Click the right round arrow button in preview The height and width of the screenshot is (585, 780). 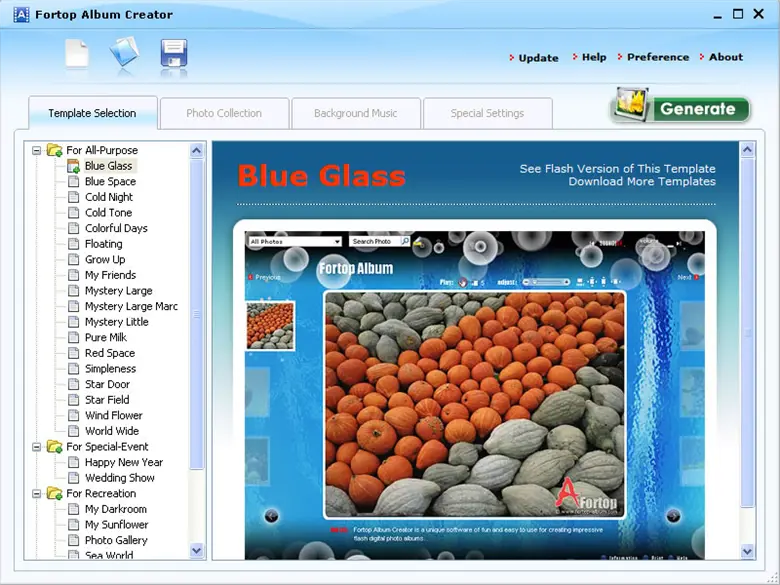(x=673, y=516)
